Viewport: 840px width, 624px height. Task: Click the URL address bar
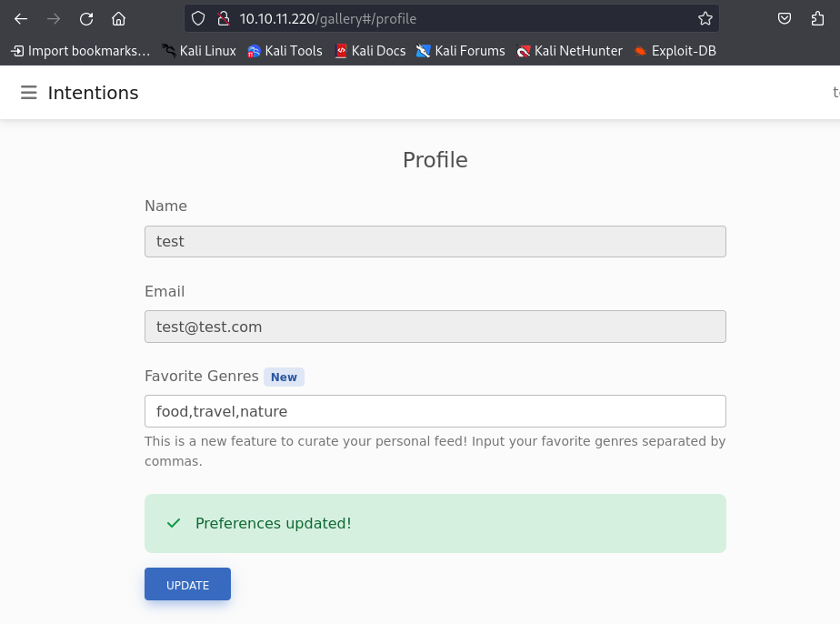455,18
